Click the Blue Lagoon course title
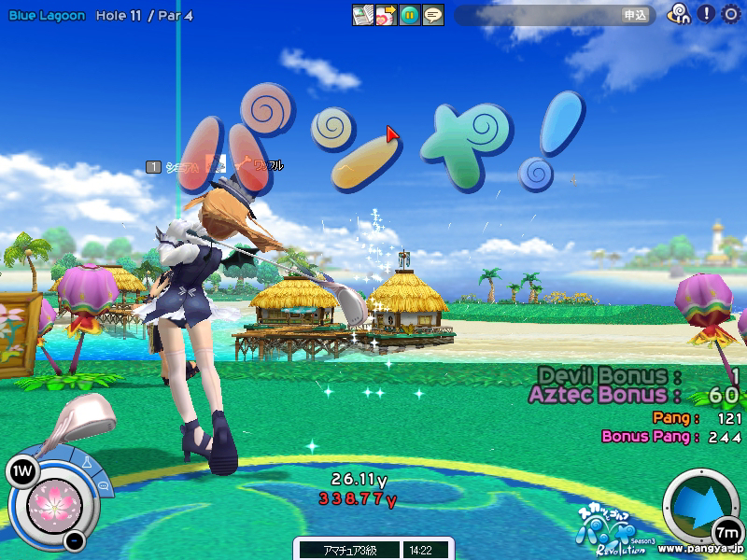The width and height of the screenshot is (747, 560). pyautogui.click(x=48, y=16)
